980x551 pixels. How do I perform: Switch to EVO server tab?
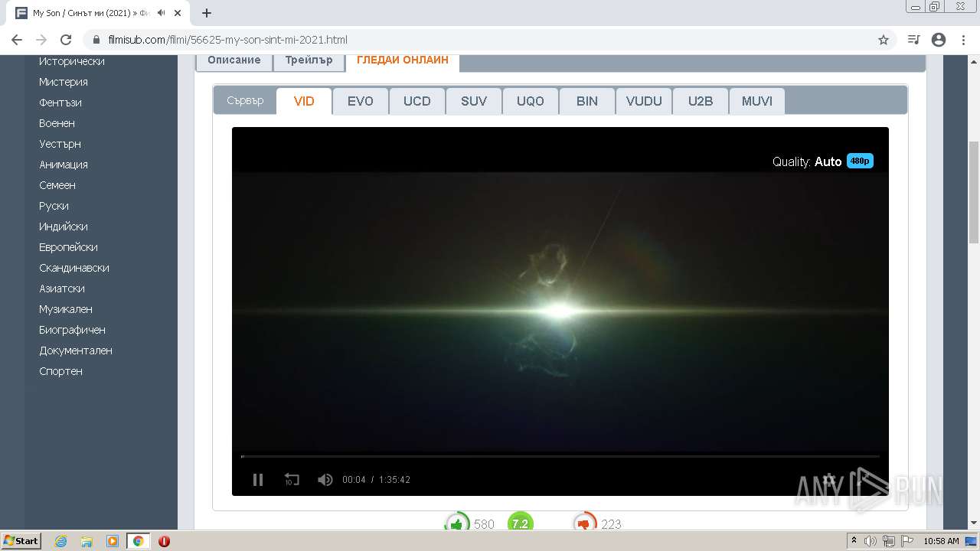pos(361,101)
